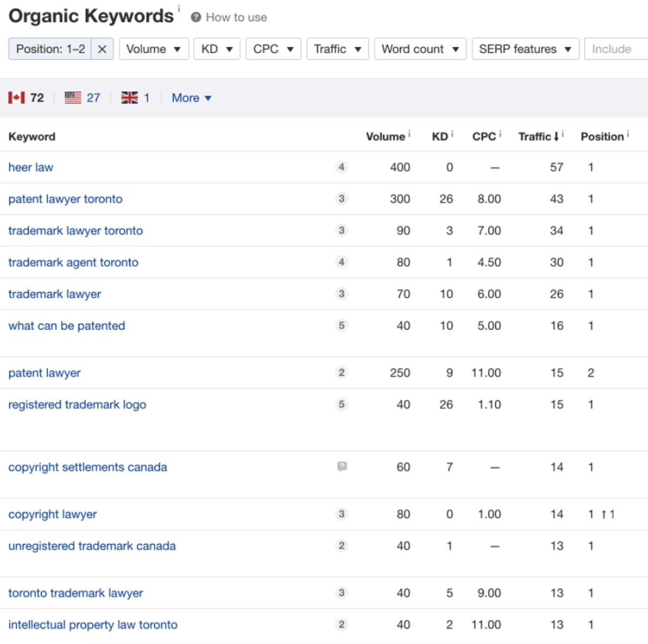Open the KD filter dropdown

click(217, 49)
